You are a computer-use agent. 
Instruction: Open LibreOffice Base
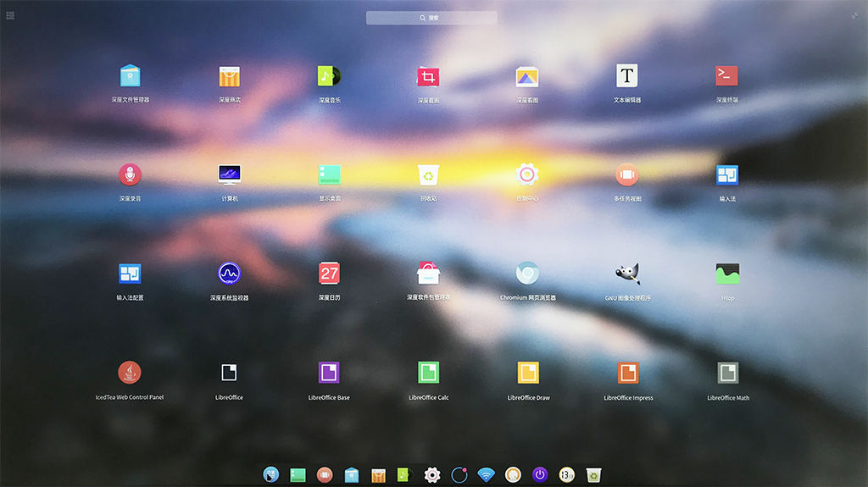[329, 373]
